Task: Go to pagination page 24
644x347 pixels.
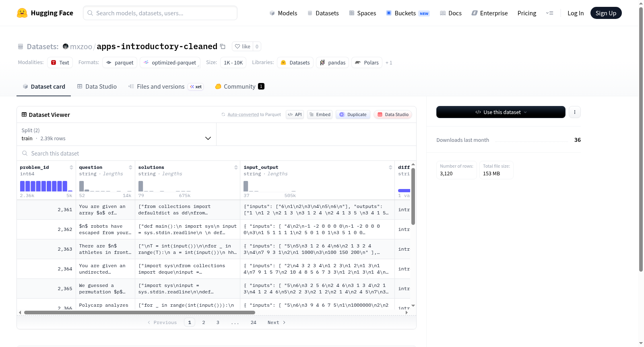Action: coord(254,322)
